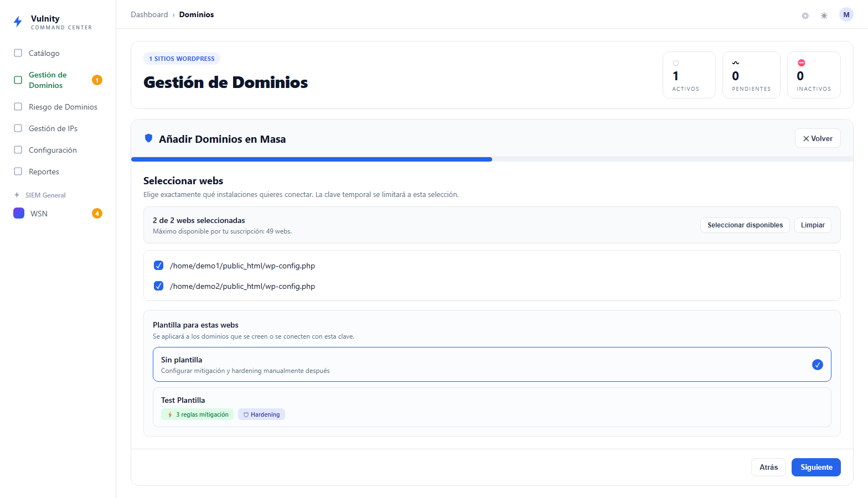Click the Catálogo sidebar square icon
868x498 pixels.
click(x=18, y=53)
